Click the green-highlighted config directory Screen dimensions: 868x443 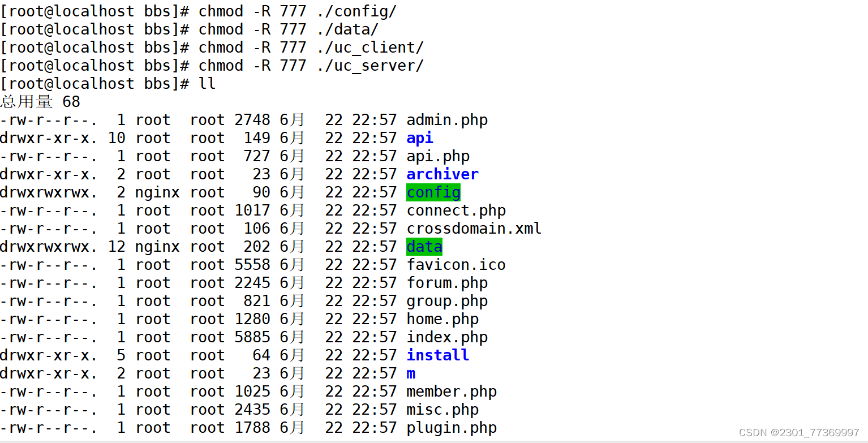433,192
